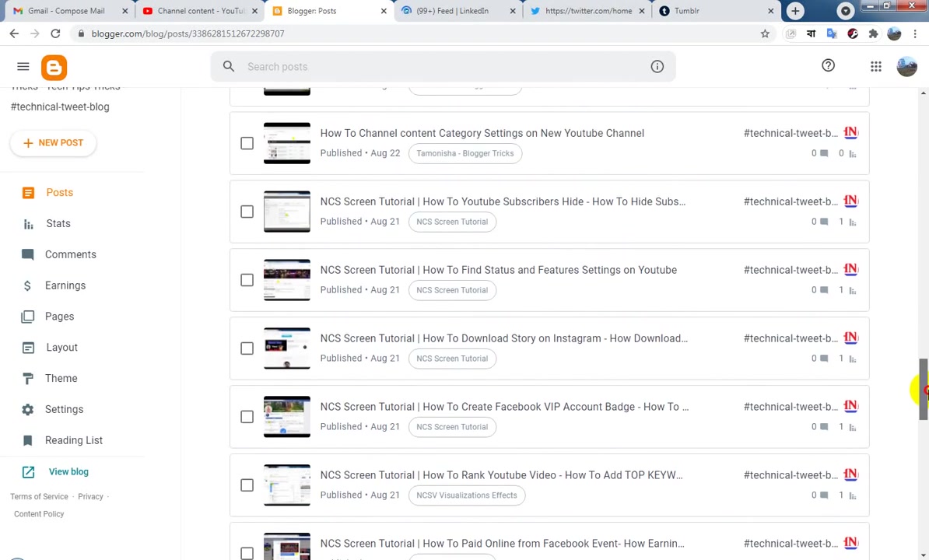Reload the page with the refresh icon

coord(55,33)
